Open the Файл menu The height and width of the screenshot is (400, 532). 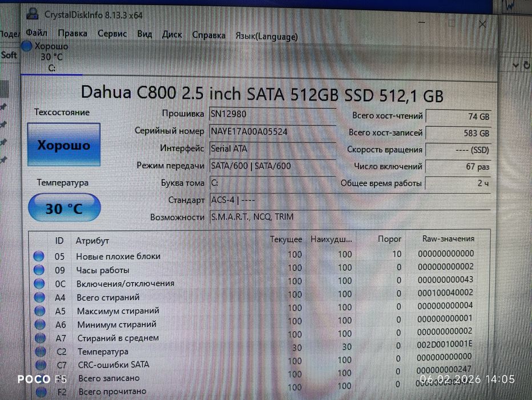click(x=37, y=33)
